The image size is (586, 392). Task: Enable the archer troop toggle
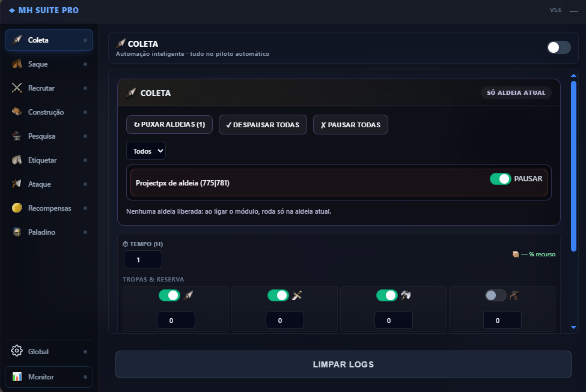496,295
